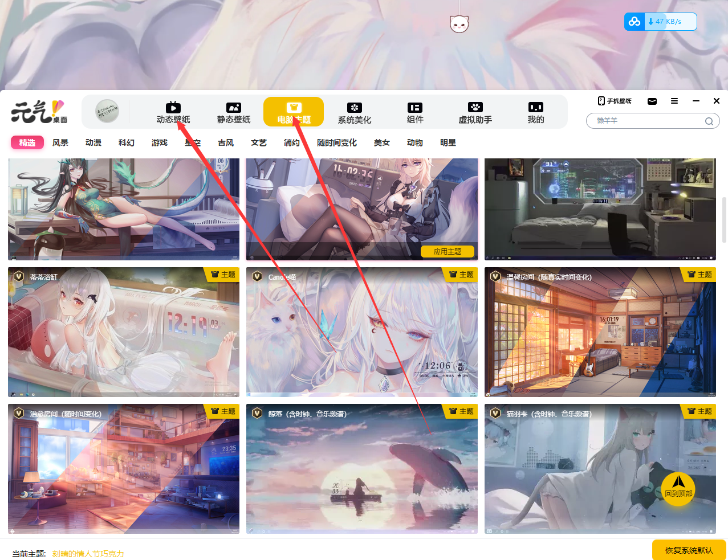Viewport: 728px width, 560px height.
Task: Select the 动漫 category tab
Action: click(93, 142)
